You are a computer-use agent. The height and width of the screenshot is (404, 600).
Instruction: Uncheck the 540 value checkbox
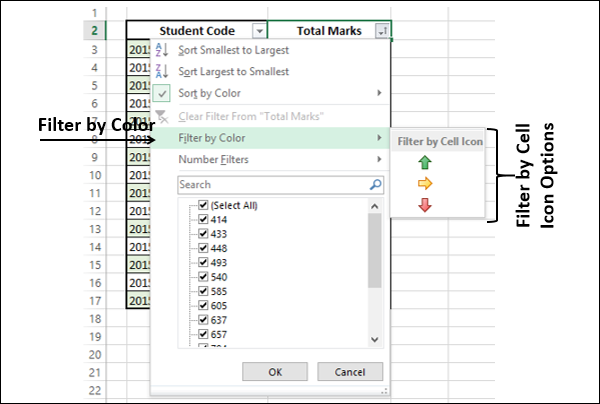(x=203, y=275)
